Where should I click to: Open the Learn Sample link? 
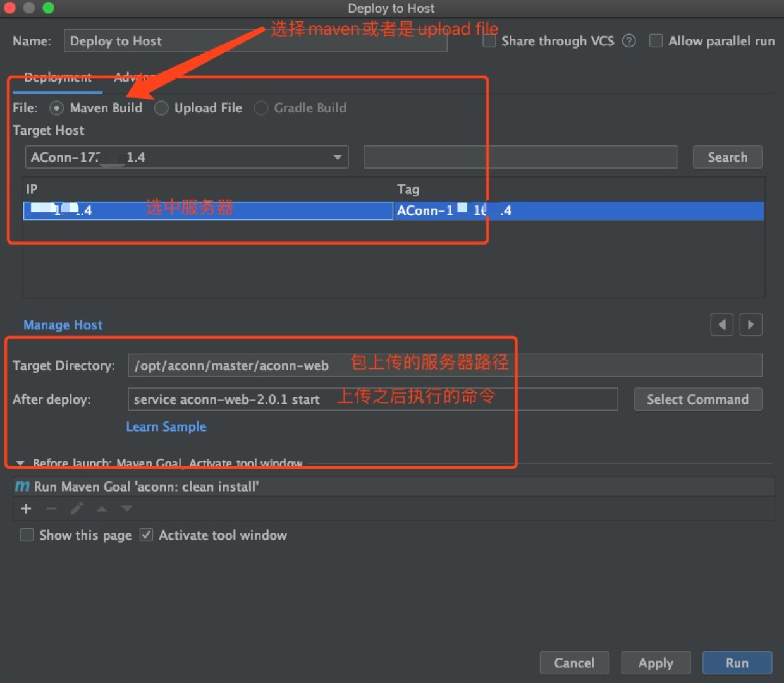tap(166, 426)
